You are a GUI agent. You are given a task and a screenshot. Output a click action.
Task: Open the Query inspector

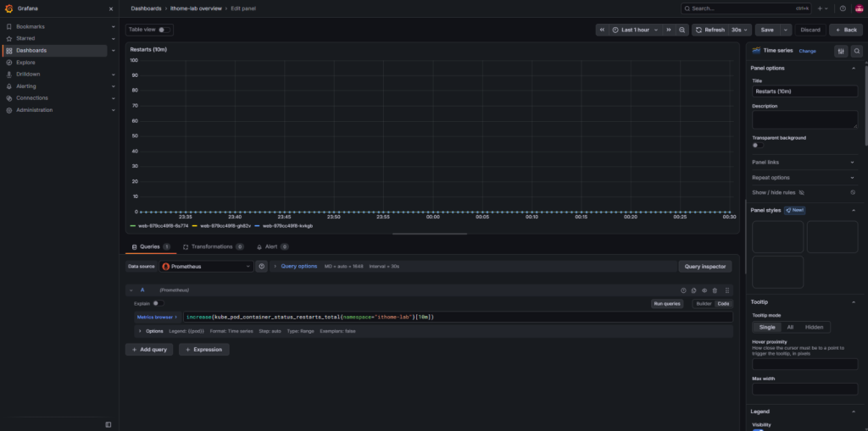click(x=705, y=266)
